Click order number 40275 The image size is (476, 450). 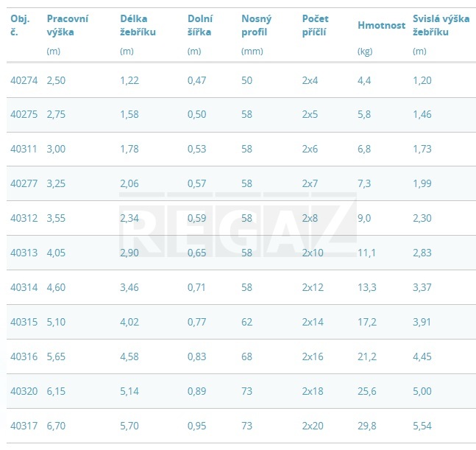point(24,115)
